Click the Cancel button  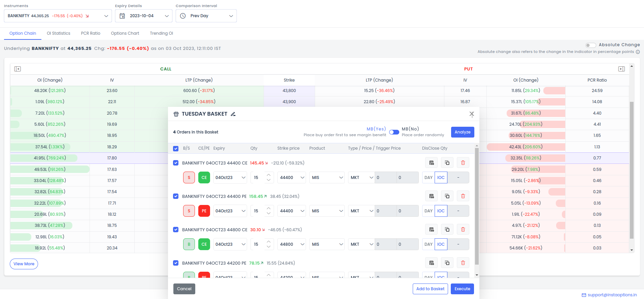[x=184, y=289]
